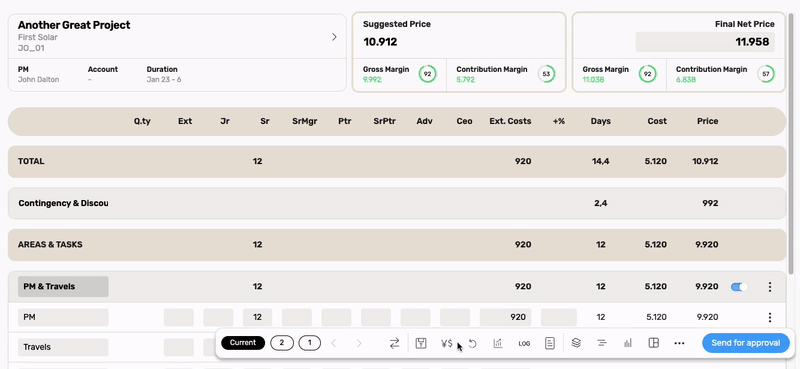The height and width of the screenshot is (369, 800).
Task: Open the PM task row three-dot menu
Action: tap(770, 317)
